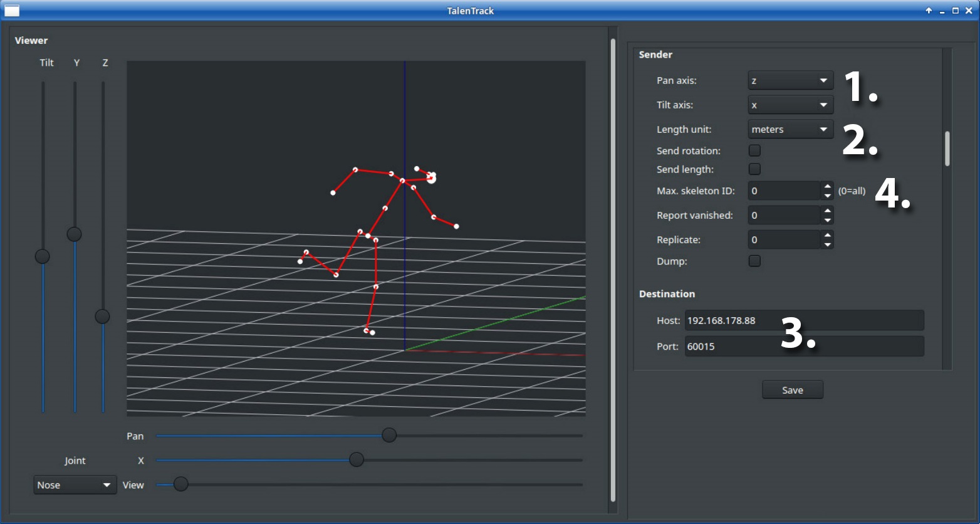Click the up stepper arrow for Replicate
This screenshot has width=980, height=524.
(x=828, y=236)
